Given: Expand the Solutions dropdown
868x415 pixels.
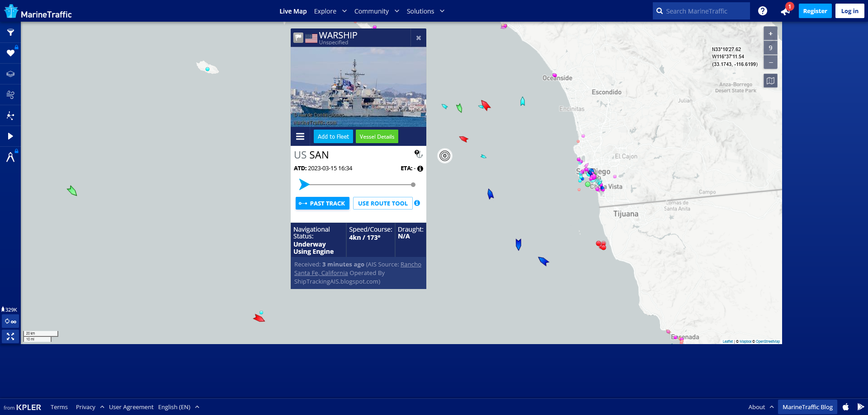Looking at the screenshot, I should (425, 11).
